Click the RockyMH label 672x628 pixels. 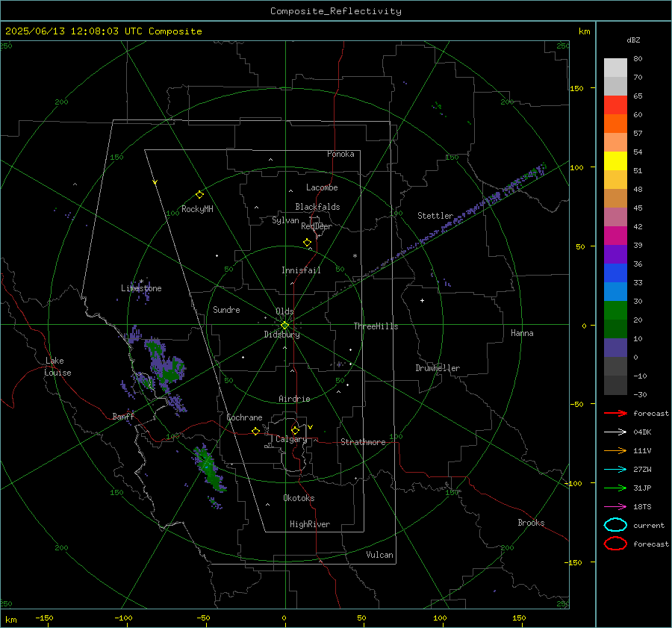[197, 209]
